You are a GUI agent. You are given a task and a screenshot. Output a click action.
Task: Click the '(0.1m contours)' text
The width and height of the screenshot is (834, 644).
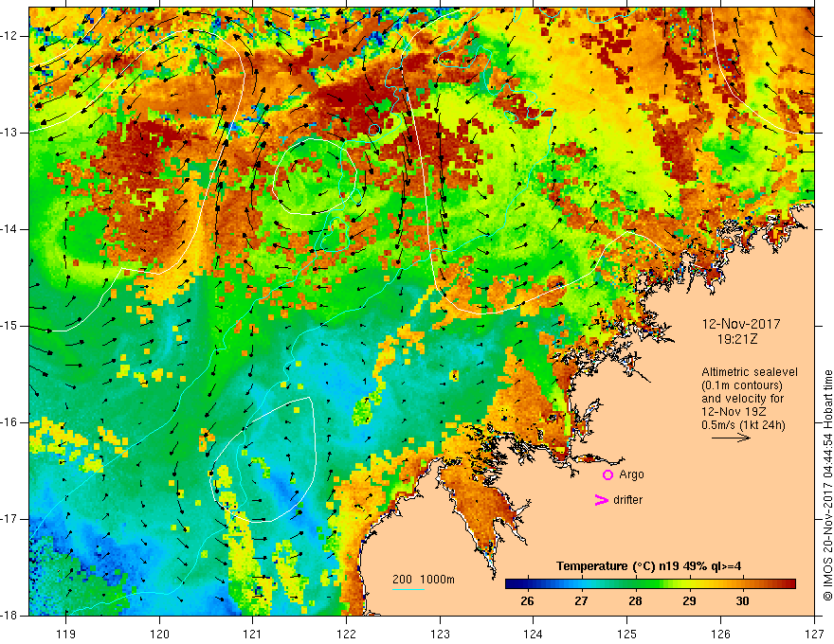click(x=741, y=385)
